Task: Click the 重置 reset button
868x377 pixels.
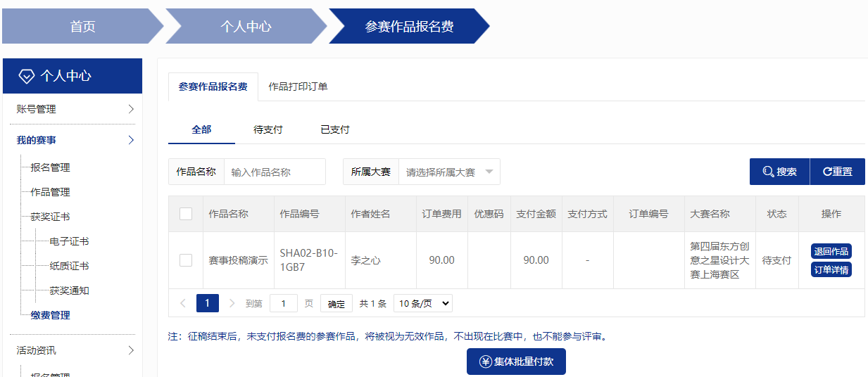Action: click(837, 172)
